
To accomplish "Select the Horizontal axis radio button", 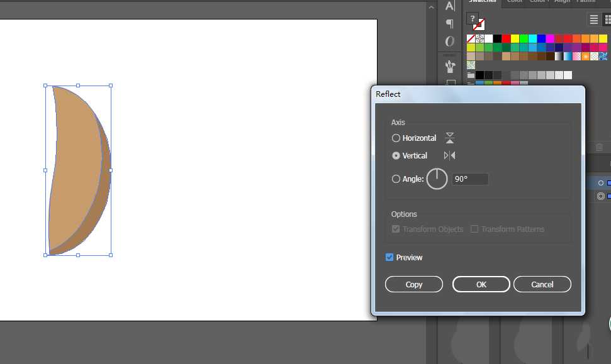I will click(396, 138).
